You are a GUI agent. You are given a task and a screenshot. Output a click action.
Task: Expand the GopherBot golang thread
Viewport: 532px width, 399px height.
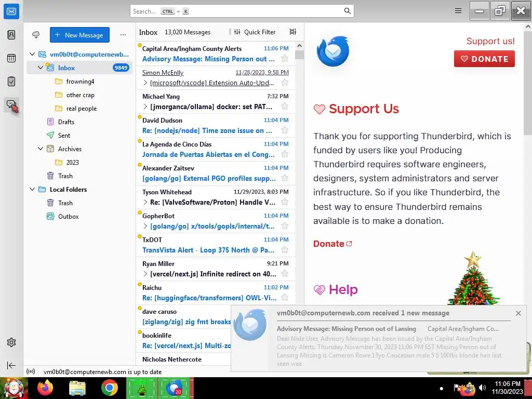[145, 226]
